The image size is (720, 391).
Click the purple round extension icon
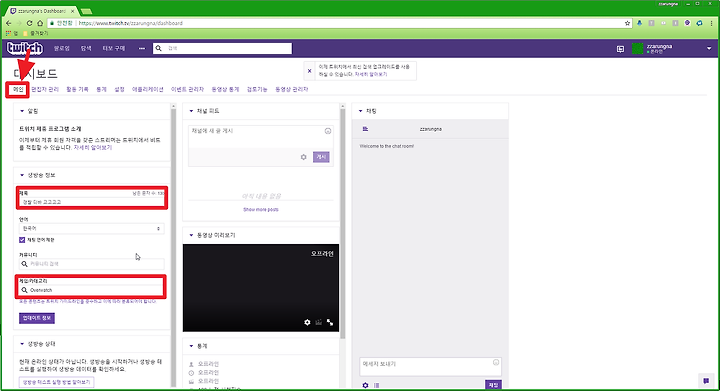(687, 23)
